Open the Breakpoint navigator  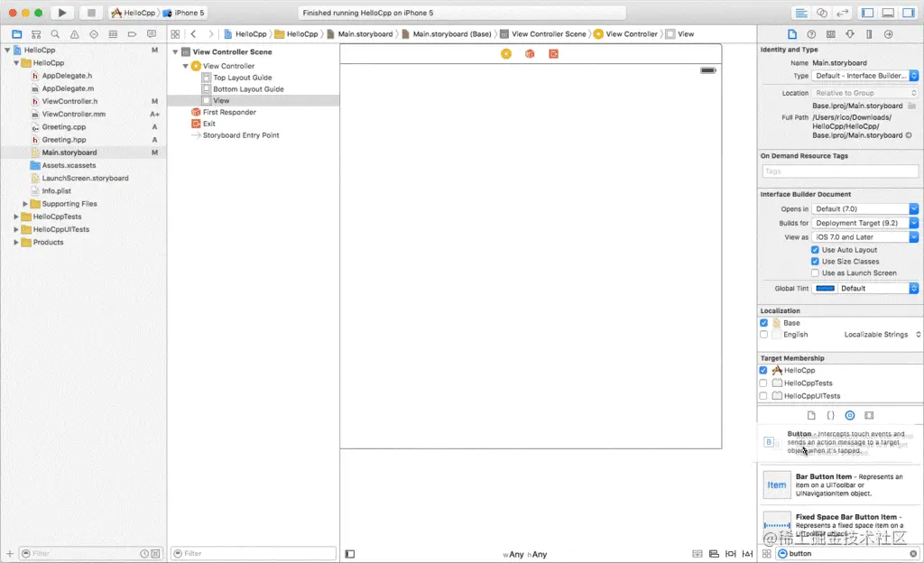pos(132,34)
